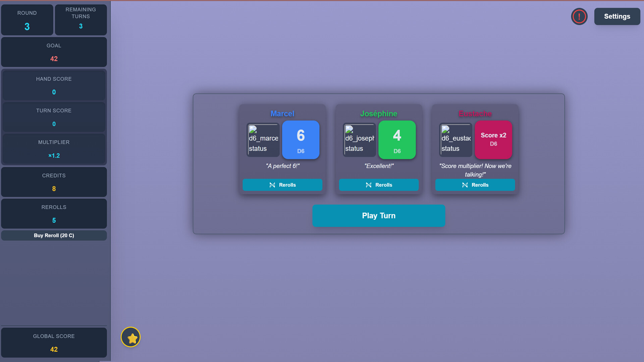Screen dimensions: 644x362
Task: Select Eustache's pink Score x2 die
Action: pos(493,140)
